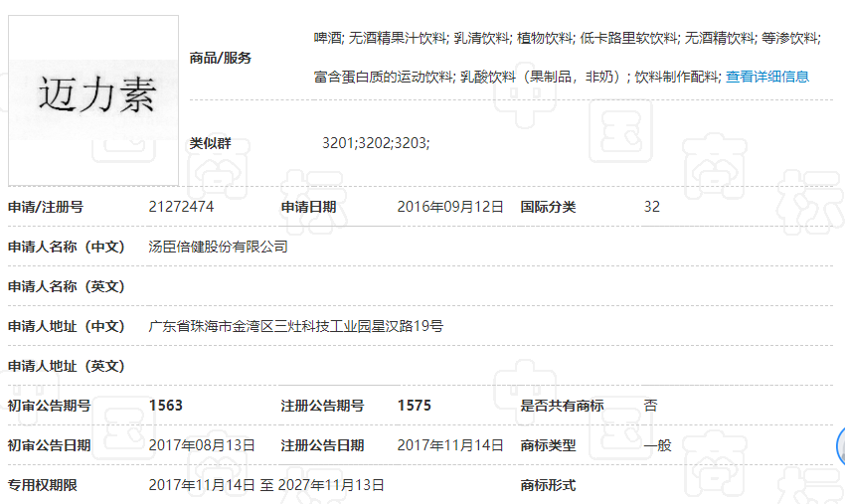The image size is (845, 504).
Task: Click the 迈力素 trademark image
Action: [93, 100]
